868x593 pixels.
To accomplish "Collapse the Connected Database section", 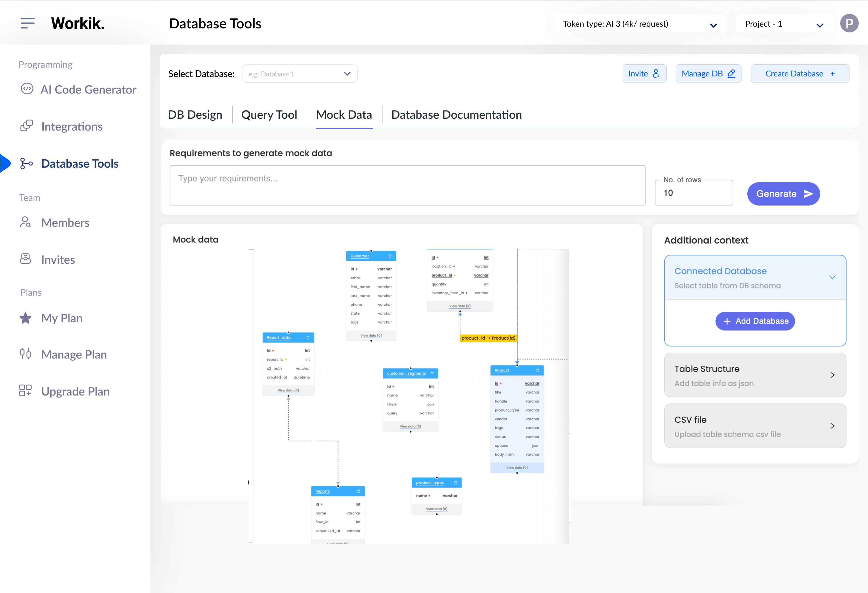I will point(832,277).
